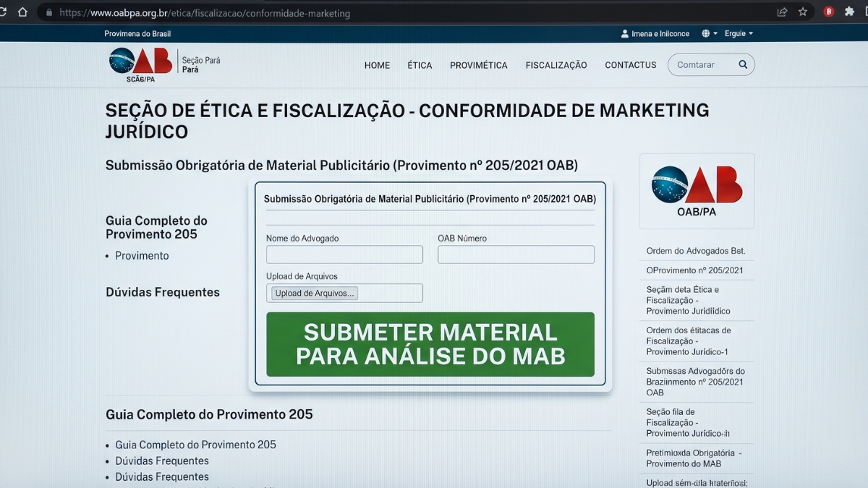Click Submeter Material para Análise do MAB
Viewport: 868px width, 488px height.
pyautogui.click(x=430, y=344)
